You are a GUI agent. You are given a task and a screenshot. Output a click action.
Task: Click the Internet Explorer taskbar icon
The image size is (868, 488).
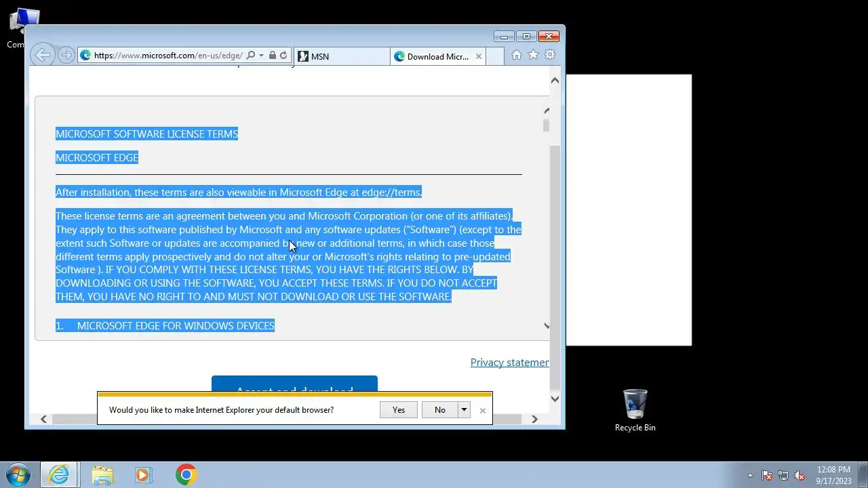pos(59,474)
